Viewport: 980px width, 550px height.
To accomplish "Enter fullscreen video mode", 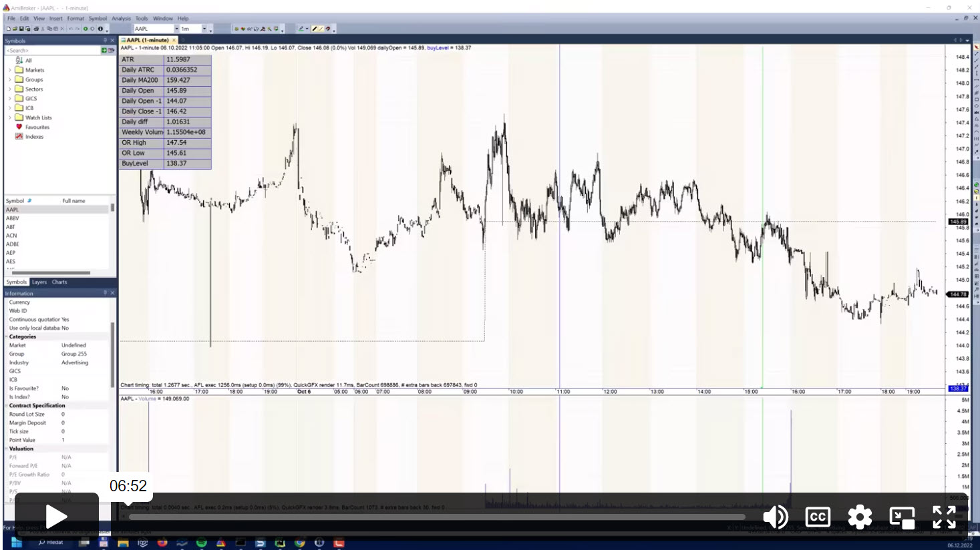I will (x=944, y=517).
